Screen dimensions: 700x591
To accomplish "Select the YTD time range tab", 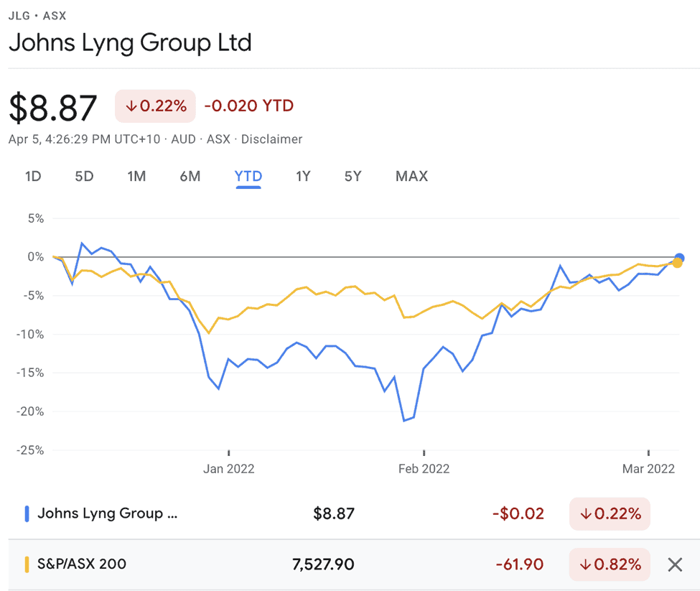I will pyautogui.click(x=248, y=177).
